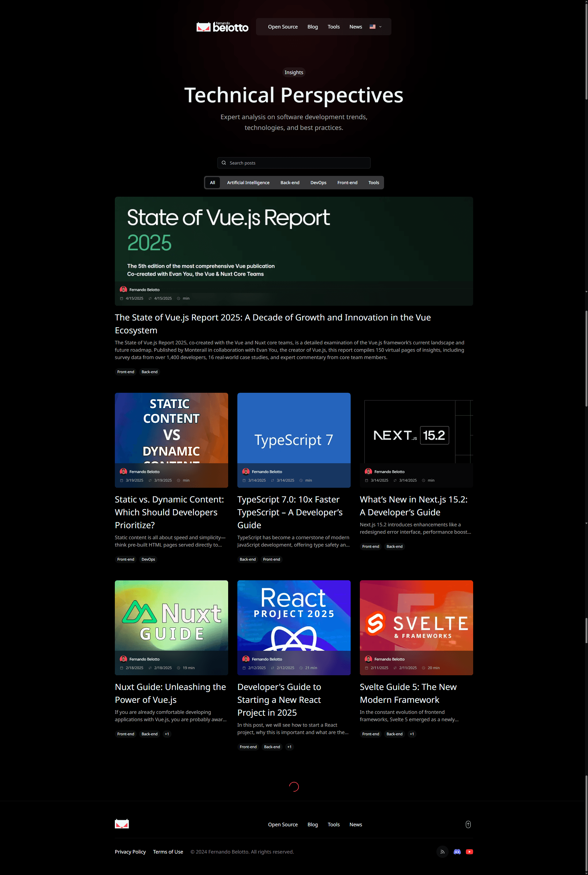
Task: Open the TypeScript 7 post thumbnail
Action: click(294, 440)
